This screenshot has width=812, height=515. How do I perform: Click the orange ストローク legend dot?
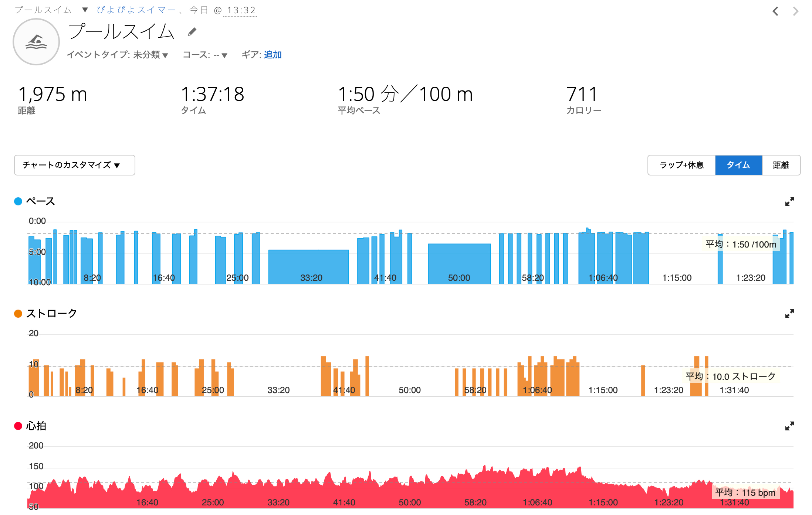coord(18,314)
